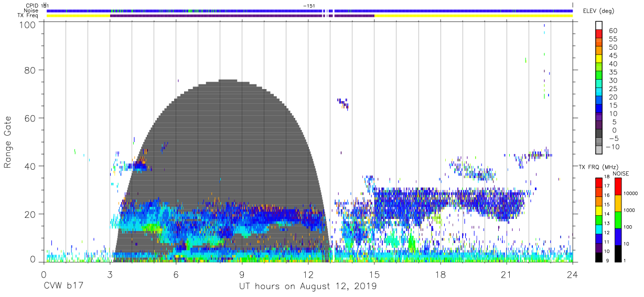Click x-axis tick label '6'
The image size is (644, 297).
[176, 274]
